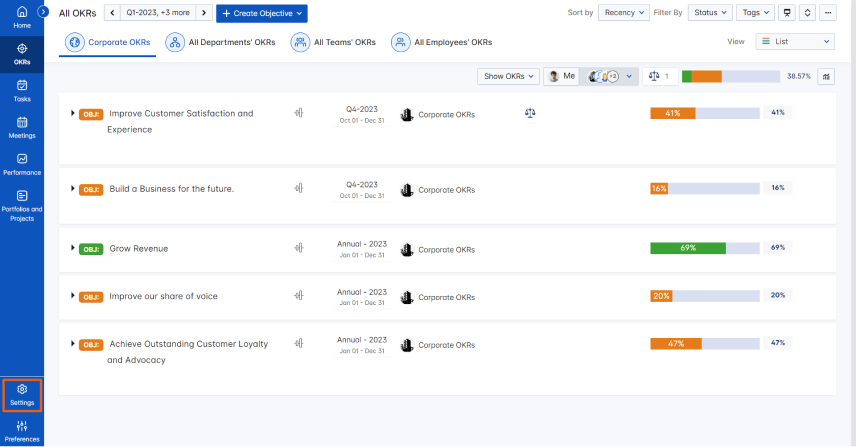Screen dimensions: 856x447
Task: Expand Achieve Outstanding Customer Loyalty objective
Action: pyautogui.click(x=72, y=344)
